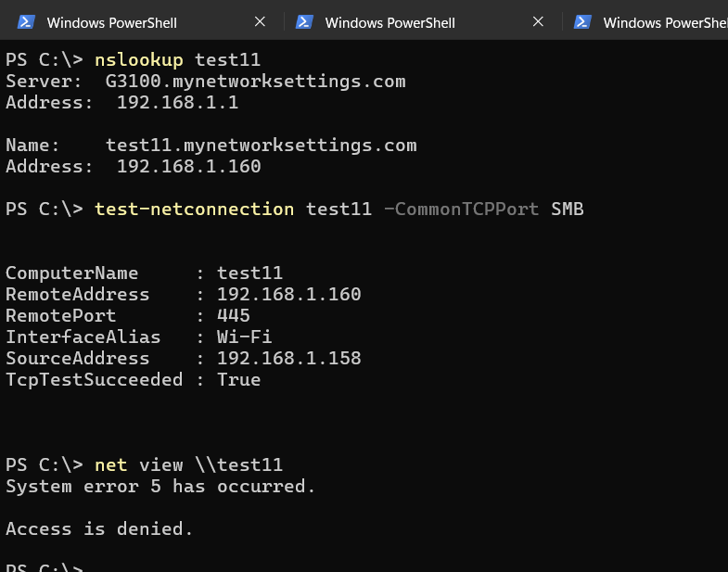This screenshot has width=728, height=572.
Task: Click the InterfaceAlias value 'Wi-Fi'
Action: [244, 337]
